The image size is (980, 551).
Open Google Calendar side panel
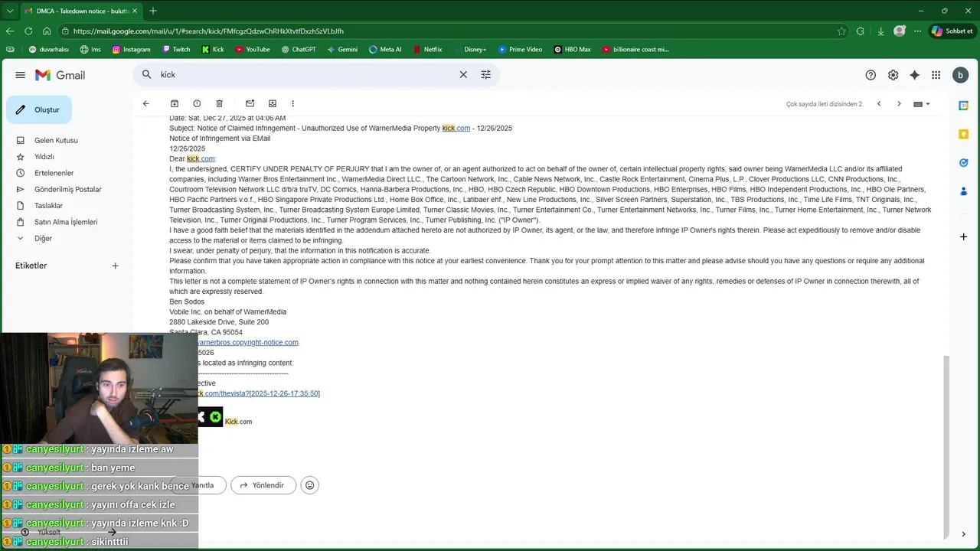(964, 106)
